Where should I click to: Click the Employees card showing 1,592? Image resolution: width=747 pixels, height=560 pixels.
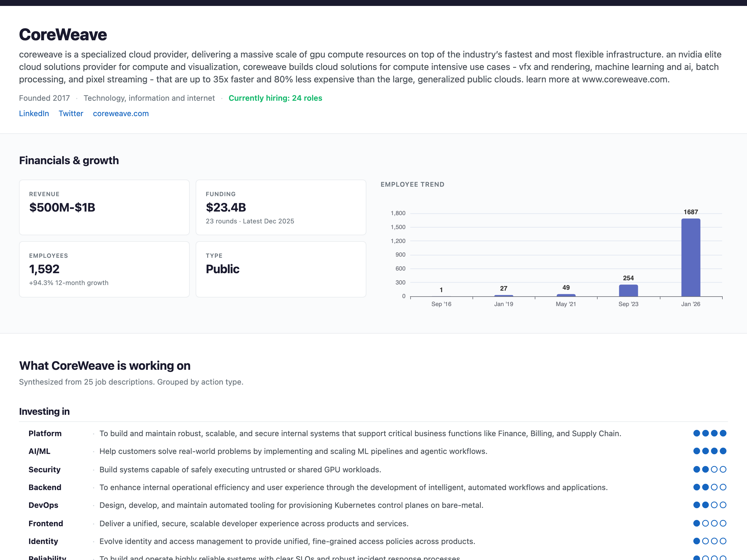click(x=104, y=269)
